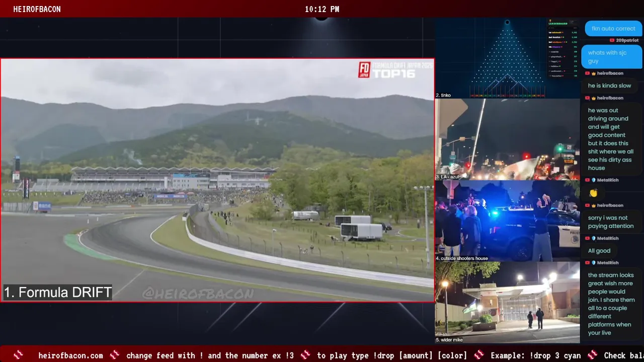Click the '4. outside shooters house' label
Viewport: 644px width, 362px height.
coord(462,258)
